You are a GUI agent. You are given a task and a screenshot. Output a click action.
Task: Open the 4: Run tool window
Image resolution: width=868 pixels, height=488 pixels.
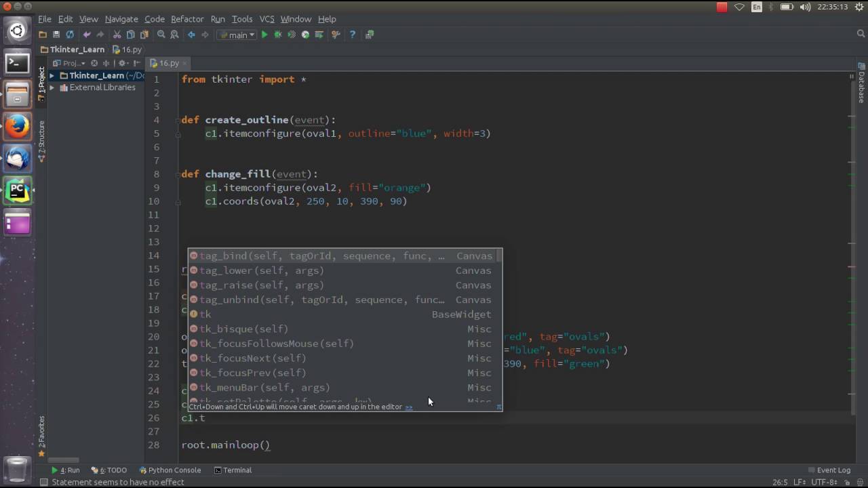(66, 470)
